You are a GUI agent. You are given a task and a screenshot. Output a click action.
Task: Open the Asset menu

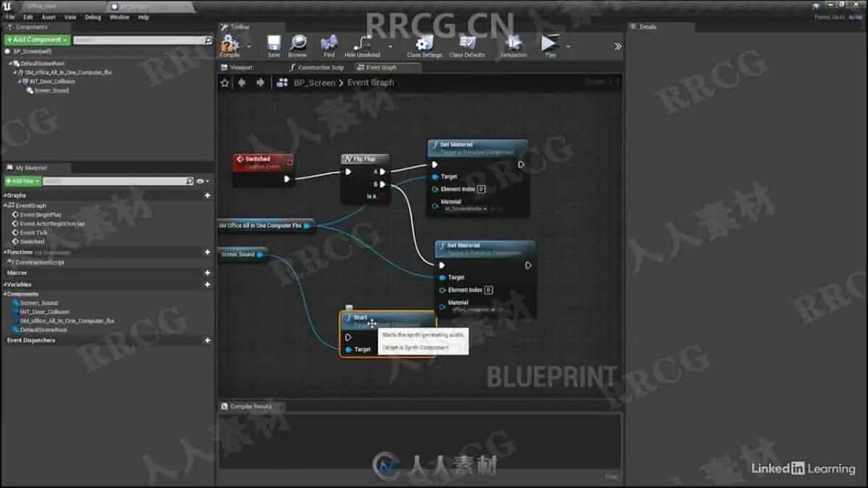point(48,17)
